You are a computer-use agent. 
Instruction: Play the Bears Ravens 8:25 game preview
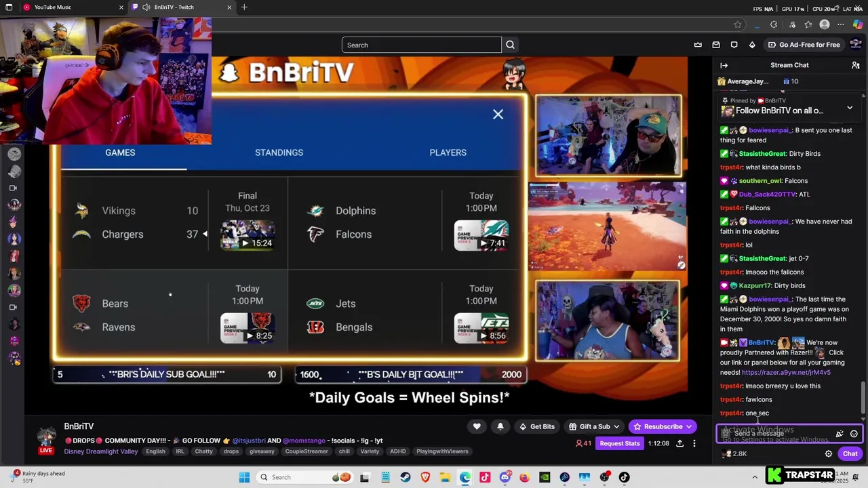(248, 328)
